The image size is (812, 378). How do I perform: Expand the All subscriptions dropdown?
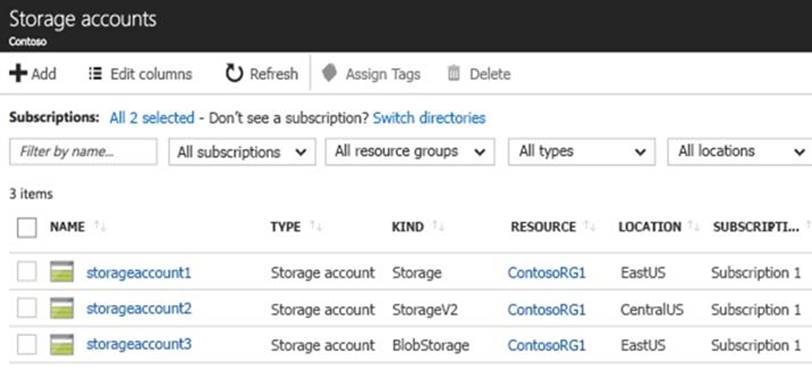(x=242, y=152)
